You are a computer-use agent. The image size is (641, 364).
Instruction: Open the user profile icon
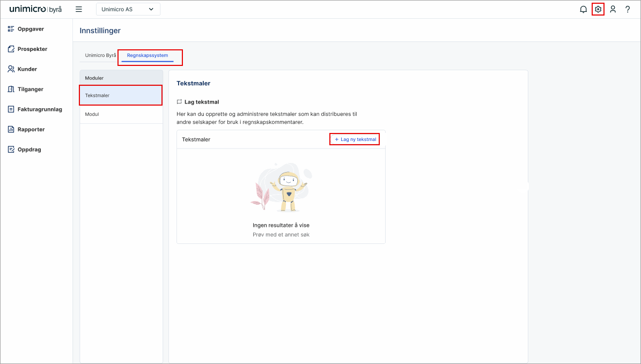coord(613,9)
